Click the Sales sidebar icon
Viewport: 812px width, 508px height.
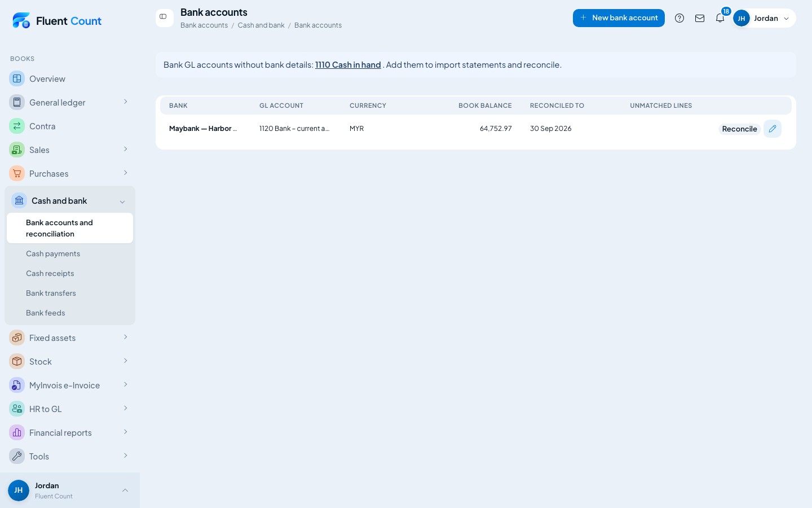coord(17,150)
